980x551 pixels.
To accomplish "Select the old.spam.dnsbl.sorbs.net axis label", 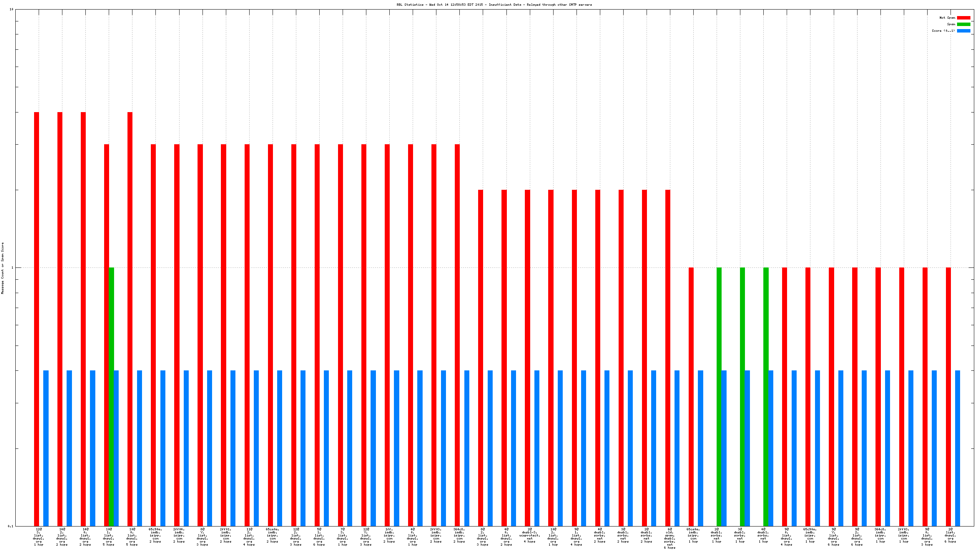I will tap(670, 538).
